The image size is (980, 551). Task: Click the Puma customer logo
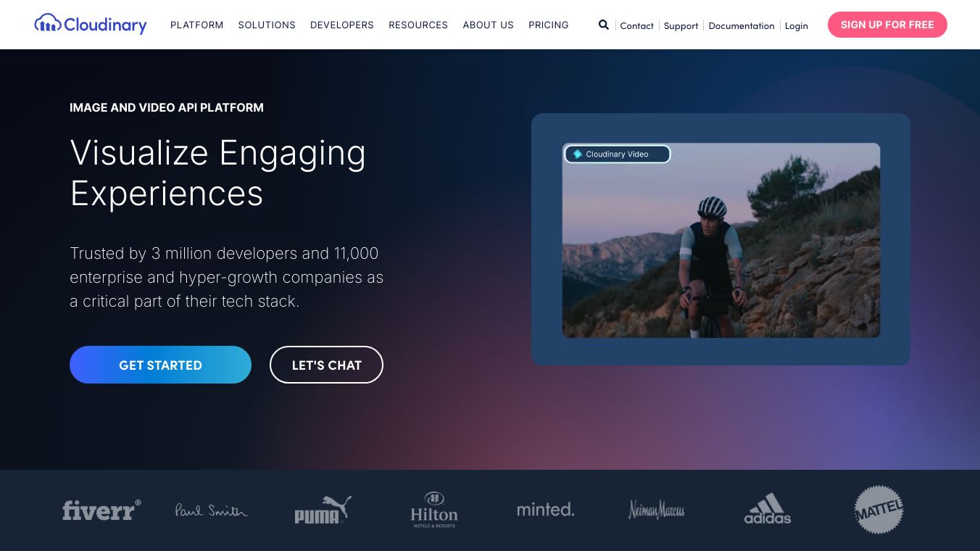pyautogui.click(x=323, y=510)
